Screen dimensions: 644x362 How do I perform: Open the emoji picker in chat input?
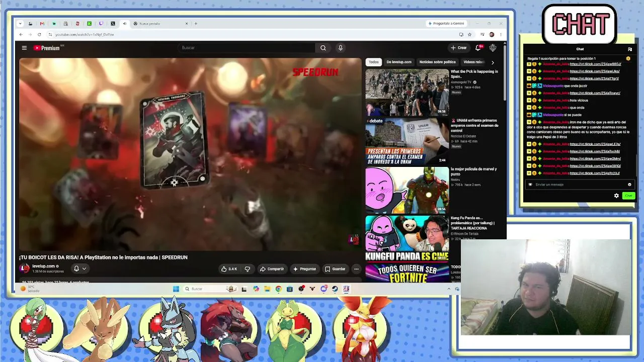(629, 185)
